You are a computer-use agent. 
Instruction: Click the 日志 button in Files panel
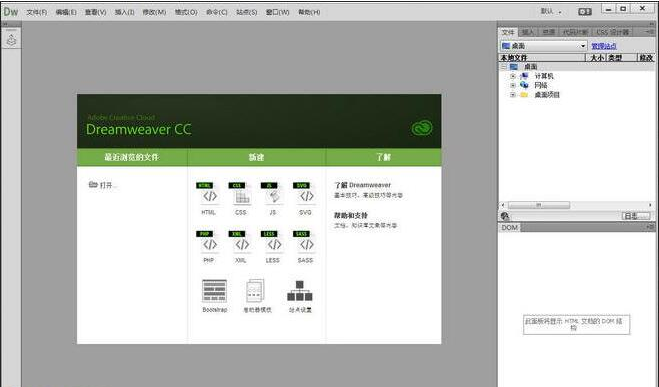tap(635, 216)
